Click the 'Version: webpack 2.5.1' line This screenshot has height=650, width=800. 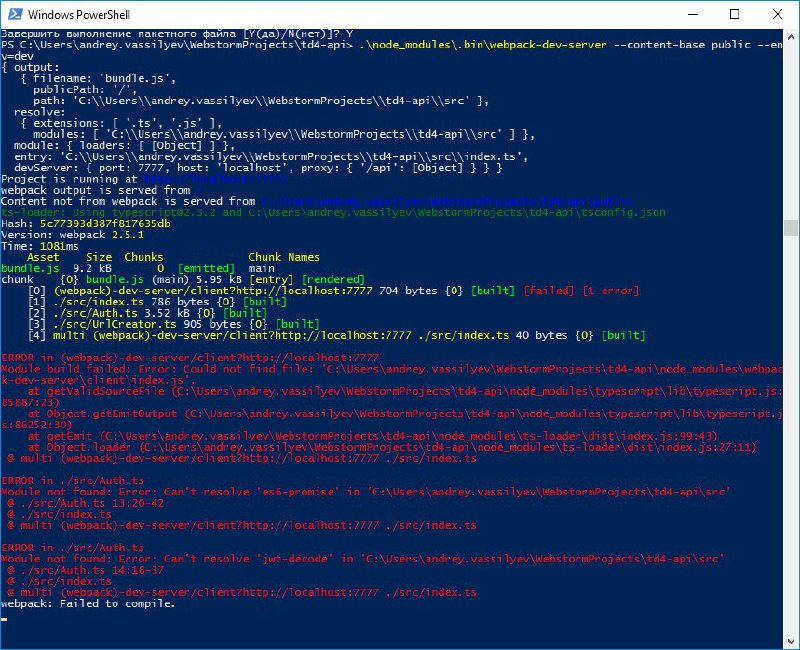point(72,235)
